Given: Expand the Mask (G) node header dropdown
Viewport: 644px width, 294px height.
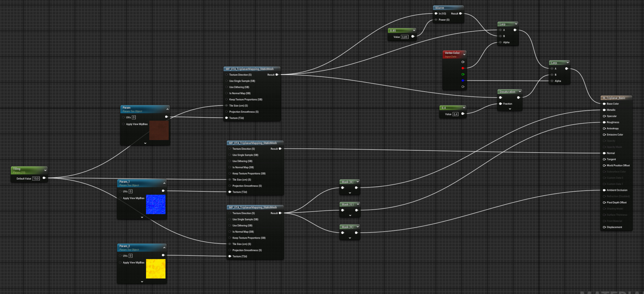Looking at the screenshot, I should tap(358, 204).
